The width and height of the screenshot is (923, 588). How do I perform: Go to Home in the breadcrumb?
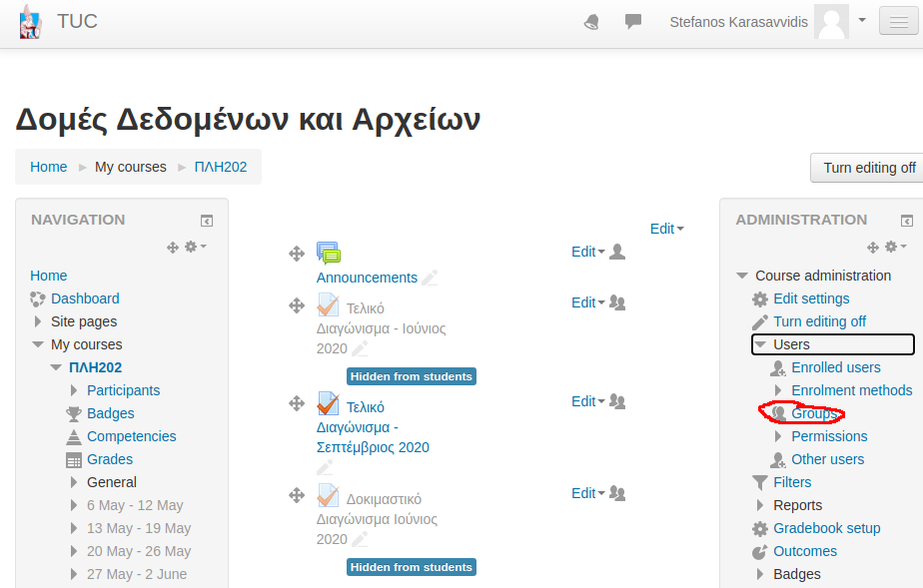(x=48, y=167)
